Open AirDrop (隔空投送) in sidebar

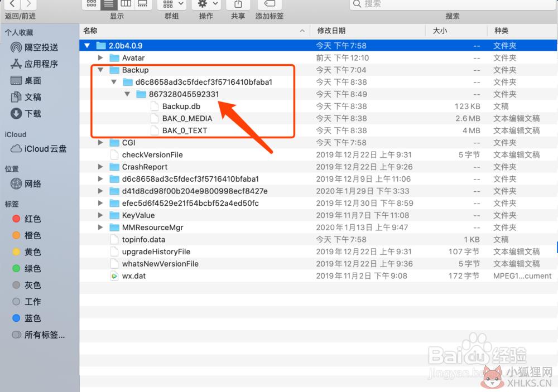[x=34, y=47]
